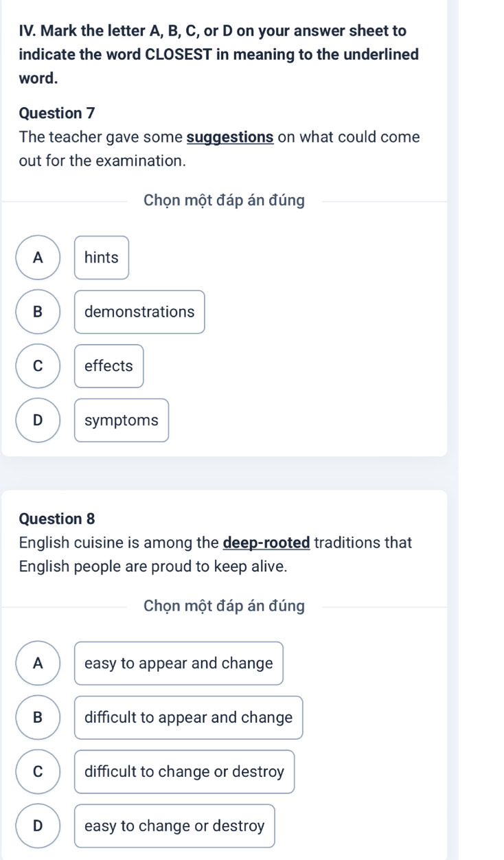Choose the "demonstrations" answer box

coord(139,312)
